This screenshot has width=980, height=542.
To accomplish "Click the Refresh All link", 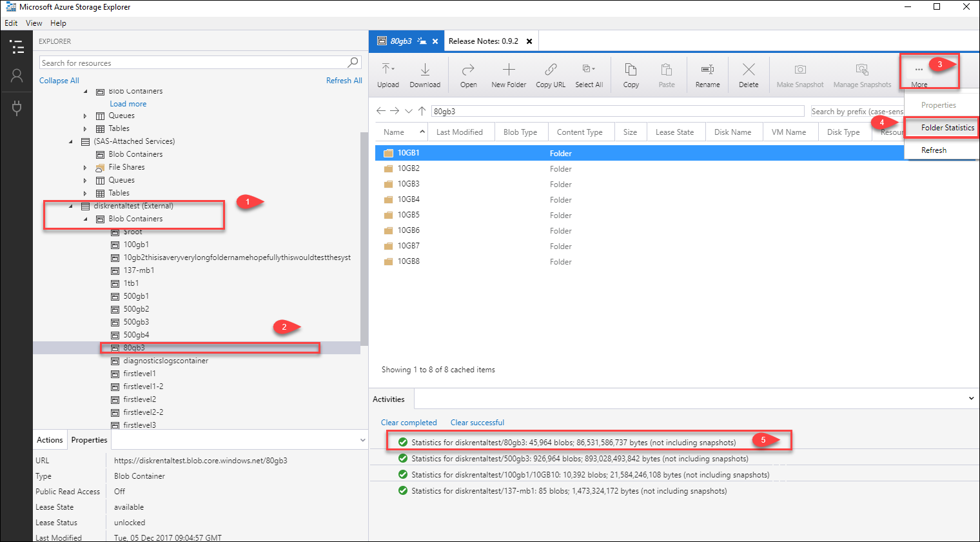I will coord(344,80).
